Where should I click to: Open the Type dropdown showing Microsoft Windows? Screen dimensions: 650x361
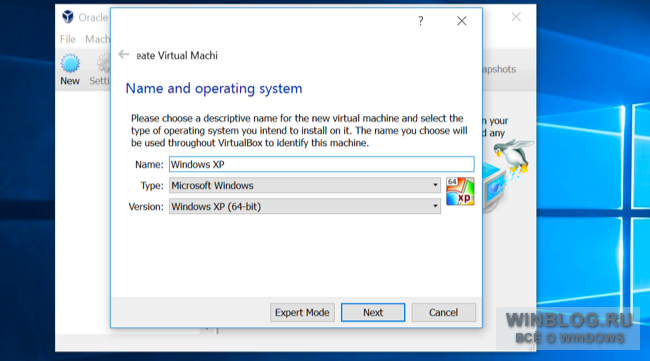pos(305,185)
